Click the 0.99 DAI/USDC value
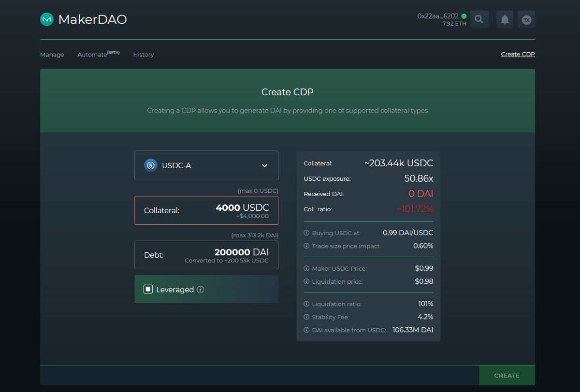 [x=408, y=233]
